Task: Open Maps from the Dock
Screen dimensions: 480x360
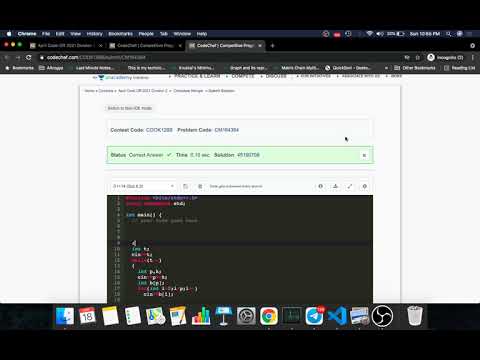Action: (155, 316)
